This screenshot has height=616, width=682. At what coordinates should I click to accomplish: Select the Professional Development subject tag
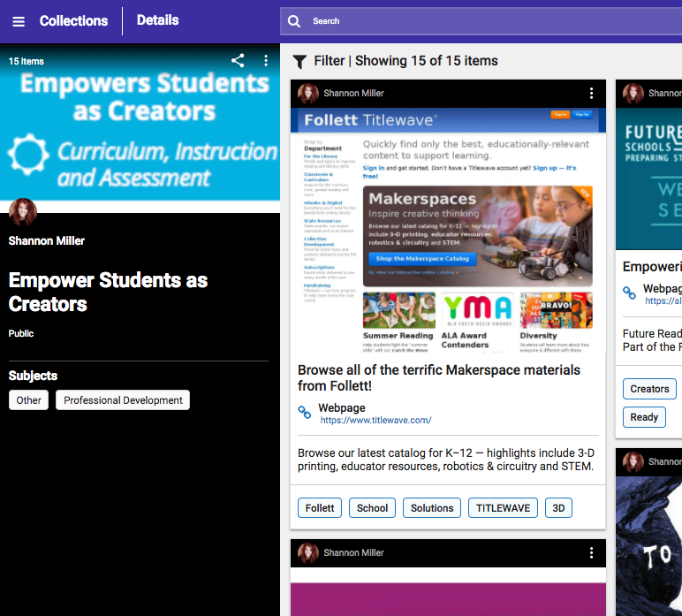[123, 400]
